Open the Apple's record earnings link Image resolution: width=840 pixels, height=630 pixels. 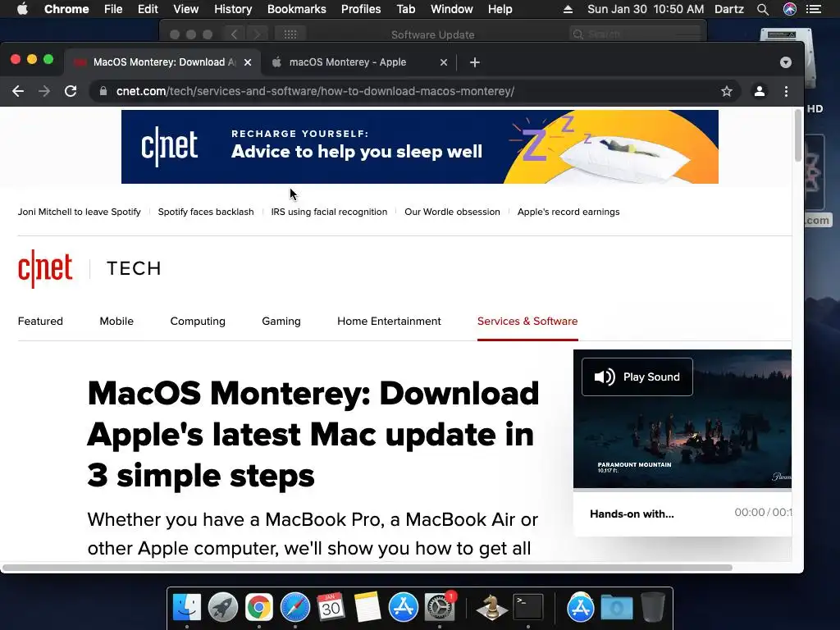[568, 212]
